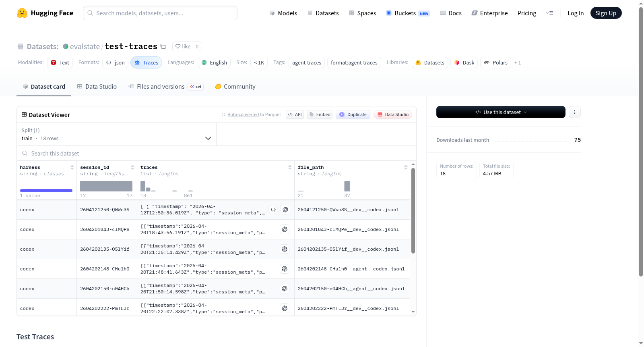View the like count of 0
This screenshot has height=347, width=644.
coord(197,46)
